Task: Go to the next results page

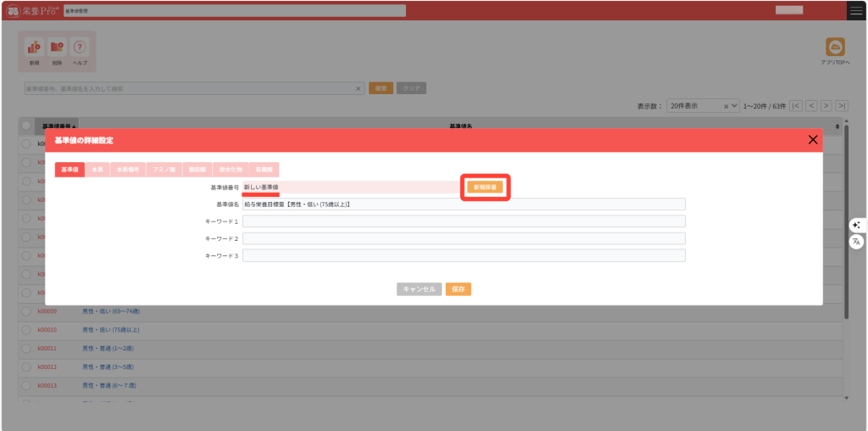Action: tap(826, 106)
